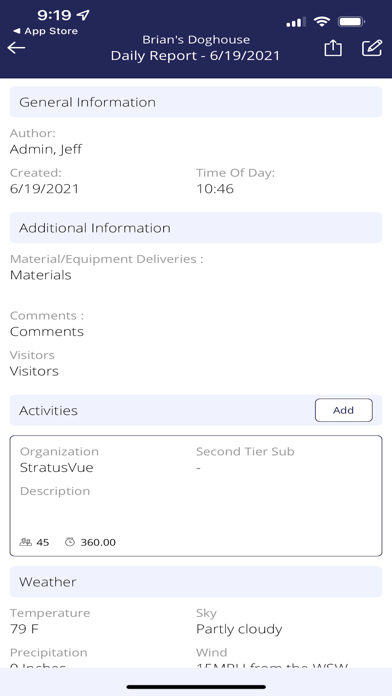Tap the Sky value Partly cloudy
The width and height of the screenshot is (392, 696).
(x=239, y=629)
